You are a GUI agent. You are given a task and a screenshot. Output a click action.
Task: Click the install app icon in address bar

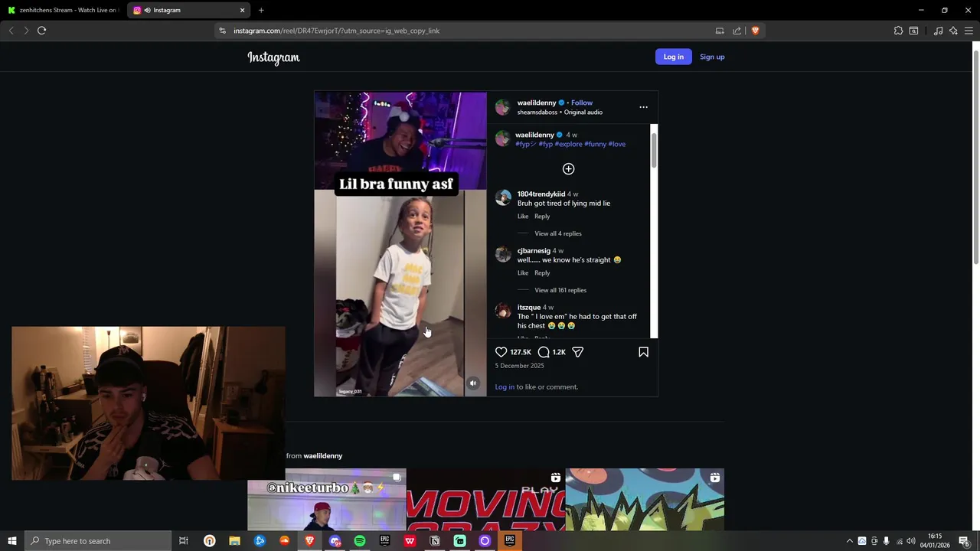click(720, 31)
